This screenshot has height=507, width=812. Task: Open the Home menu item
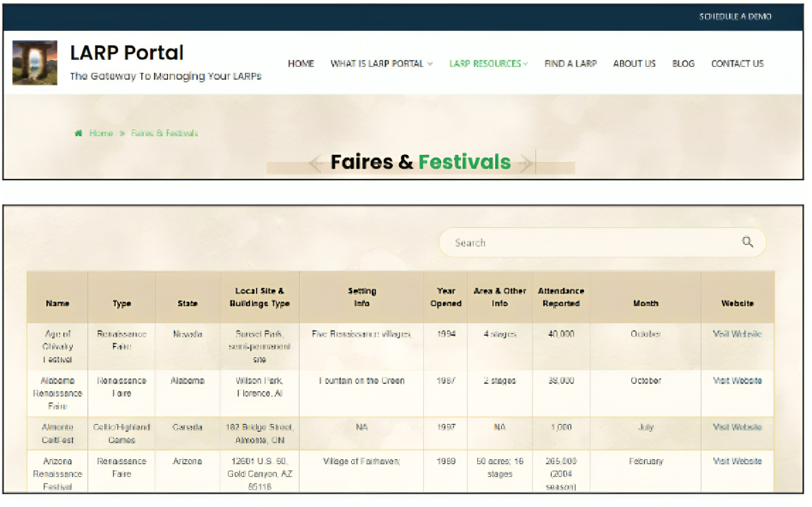[301, 63]
